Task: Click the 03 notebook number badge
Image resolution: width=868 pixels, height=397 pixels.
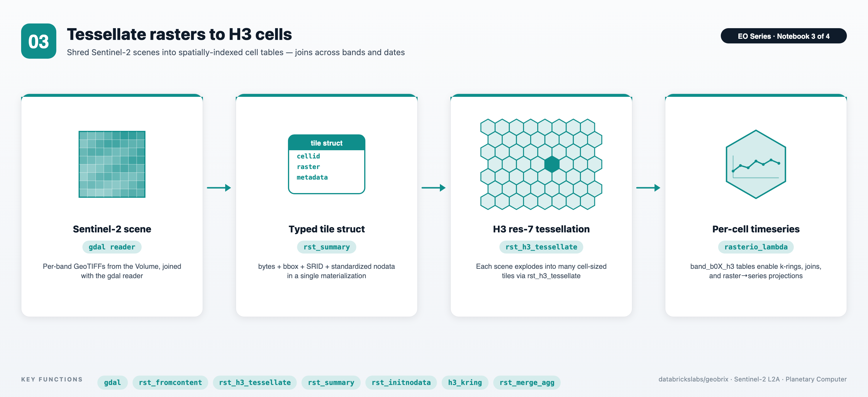Action: click(39, 41)
